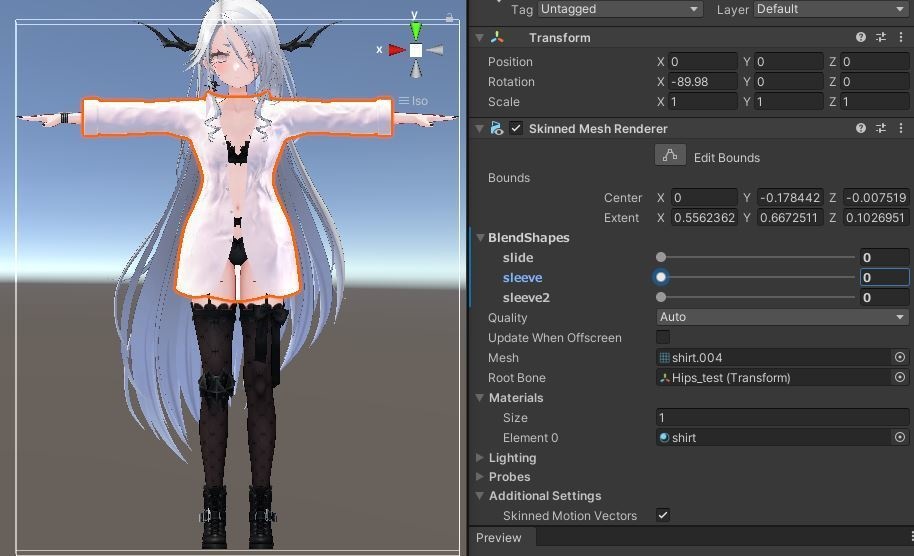Collapse the Skinned Mesh Renderer foldout
The width and height of the screenshot is (914, 556).
pos(480,128)
